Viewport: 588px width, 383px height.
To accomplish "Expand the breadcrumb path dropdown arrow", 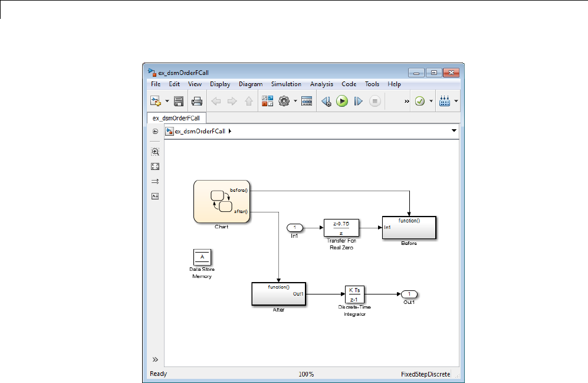I will pos(454,130).
